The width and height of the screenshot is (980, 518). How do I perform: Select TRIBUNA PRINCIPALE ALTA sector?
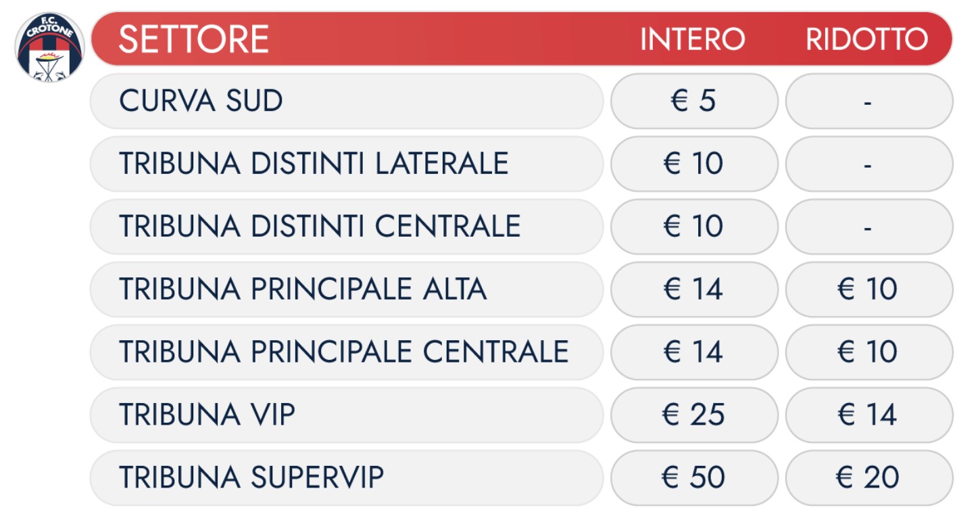pyautogui.click(x=347, y=289)
